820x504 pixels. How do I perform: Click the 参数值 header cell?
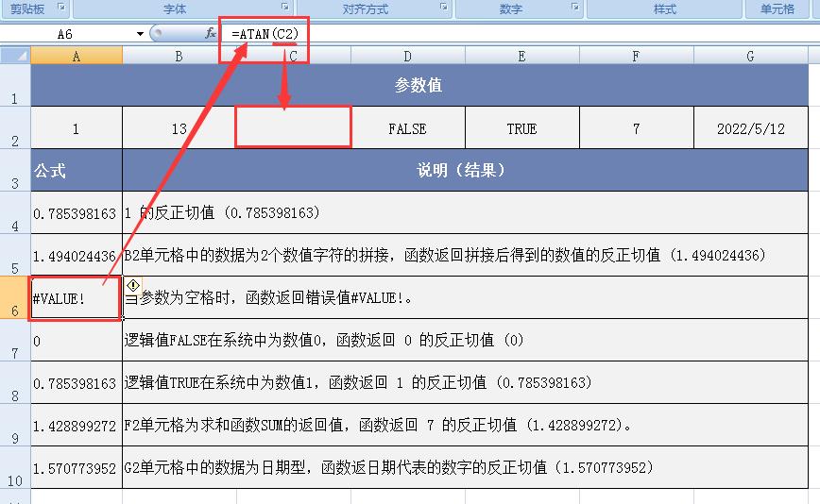(419, 85)
